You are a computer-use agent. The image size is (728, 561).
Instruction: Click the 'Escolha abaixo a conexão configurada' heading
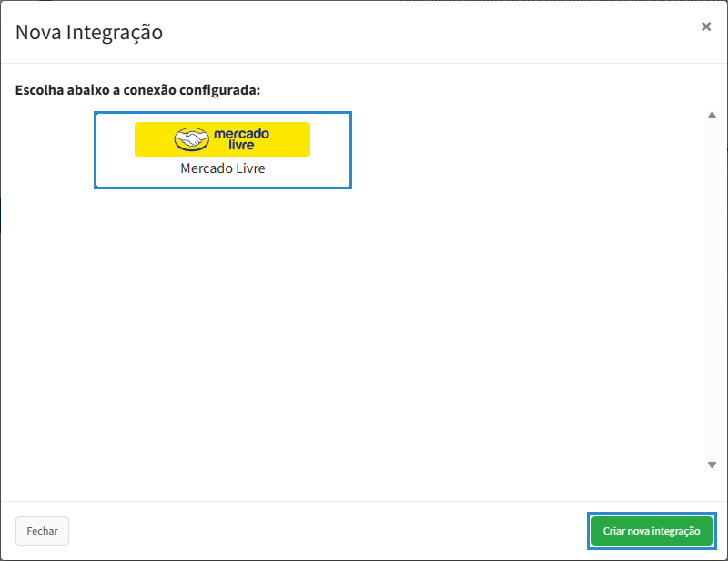tap(138, 91)
